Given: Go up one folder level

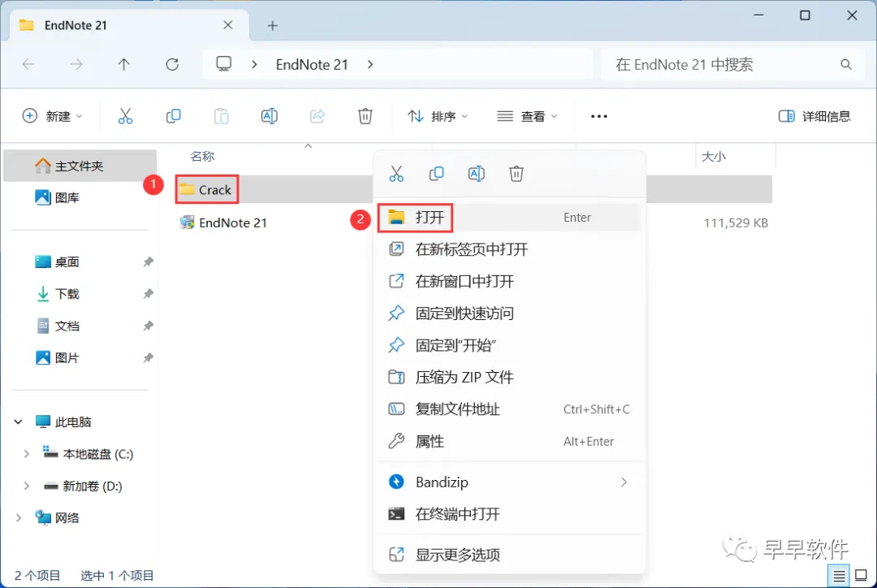Looking at the screenshot, I should tap(124, 64).
